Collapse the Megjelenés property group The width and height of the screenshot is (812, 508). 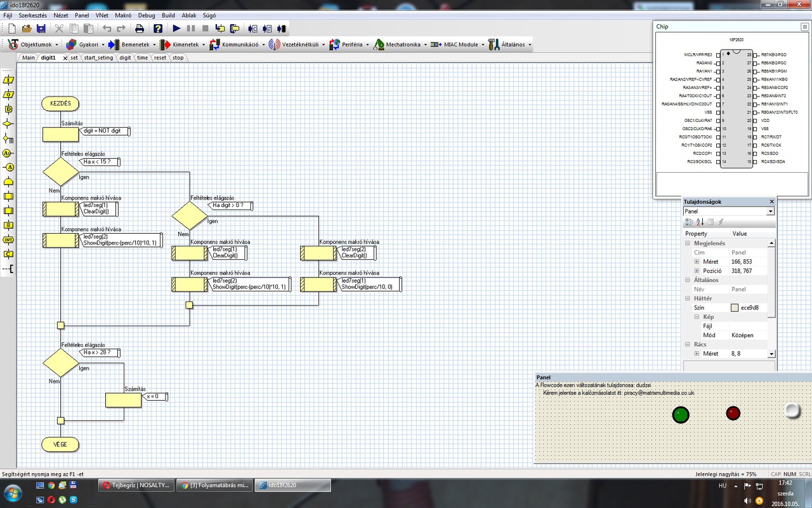pyautogui.click(x=689, y=243)
